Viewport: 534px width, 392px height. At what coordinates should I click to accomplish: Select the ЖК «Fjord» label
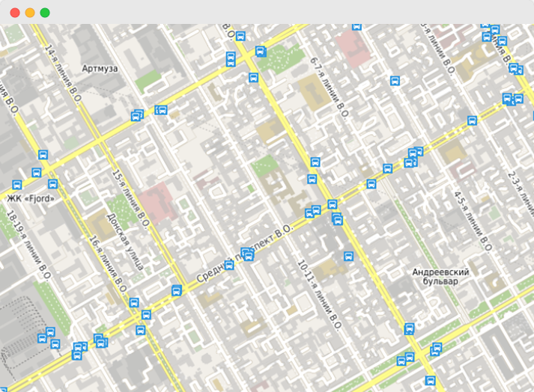click(31, 198)
